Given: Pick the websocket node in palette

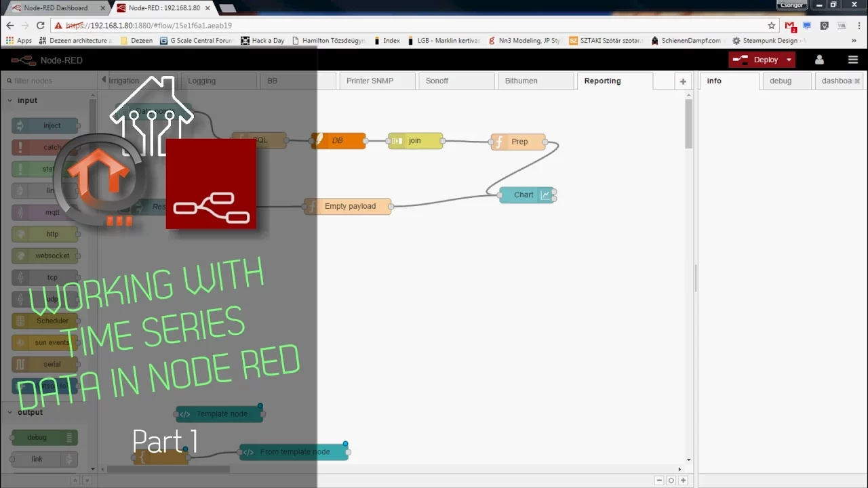Looking at the screenshot, I should [x=45, y=256].
